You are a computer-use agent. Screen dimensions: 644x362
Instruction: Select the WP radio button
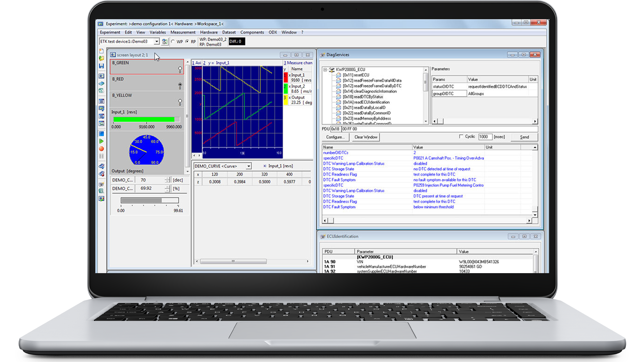coord(173,42)
